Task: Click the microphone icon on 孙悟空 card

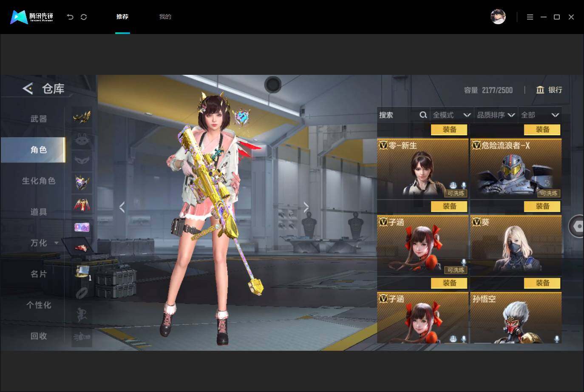Action: (556, 338)
